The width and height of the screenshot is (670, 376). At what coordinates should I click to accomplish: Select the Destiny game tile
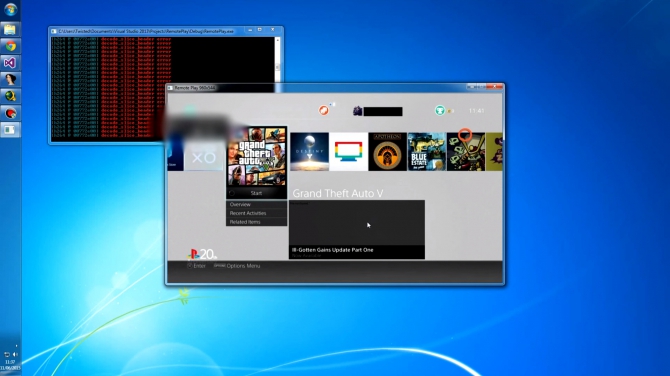309,151
